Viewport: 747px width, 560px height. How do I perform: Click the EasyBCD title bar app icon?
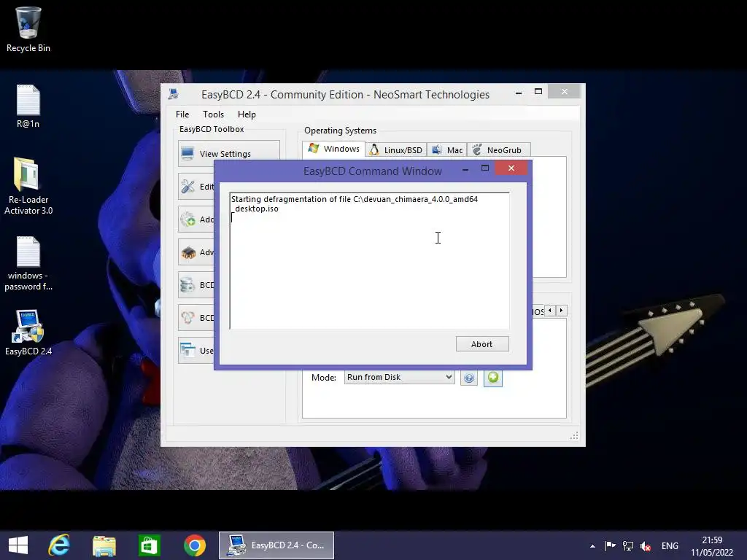pos(174,94)
